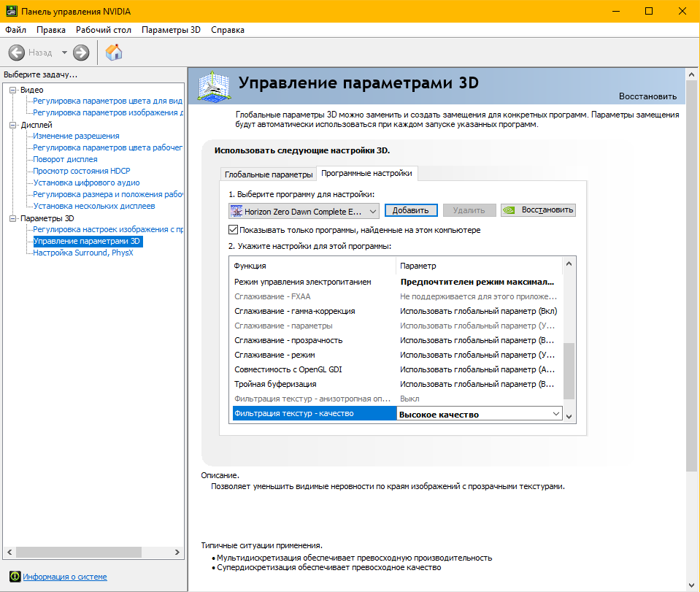Open the Рабочий стол menu
700x592 pixels.
pyautogui.click(x=103, y=30)
